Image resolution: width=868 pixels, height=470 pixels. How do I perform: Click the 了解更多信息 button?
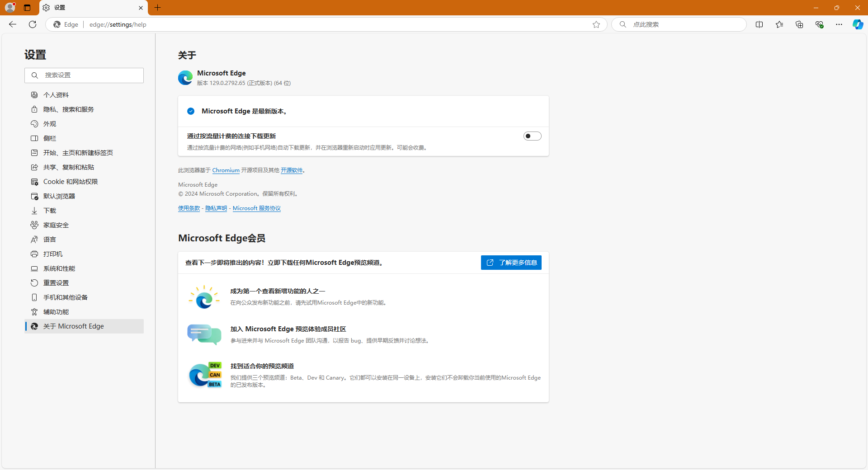click(x=511, y=263)
